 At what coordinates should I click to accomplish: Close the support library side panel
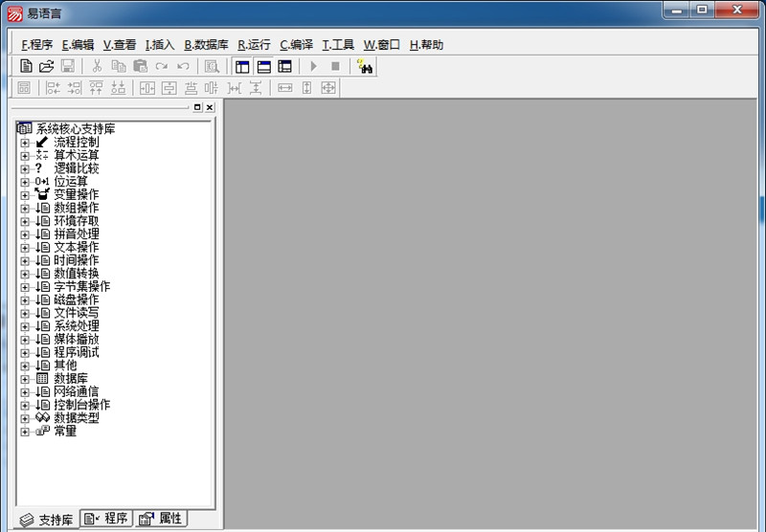tap(210, 107)
